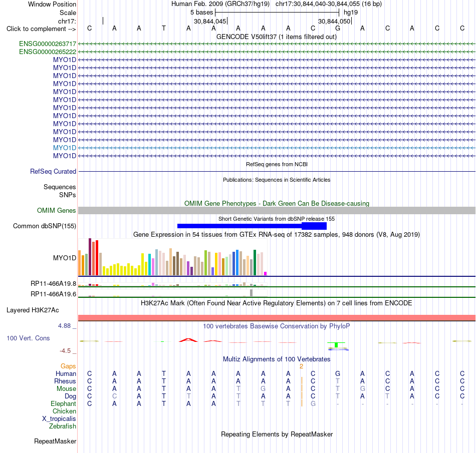The width and height of the screenshot is (476, 453).
Task: Click the RP11-466A19.6 expression bar chart
Action: [x=173, y=293]
